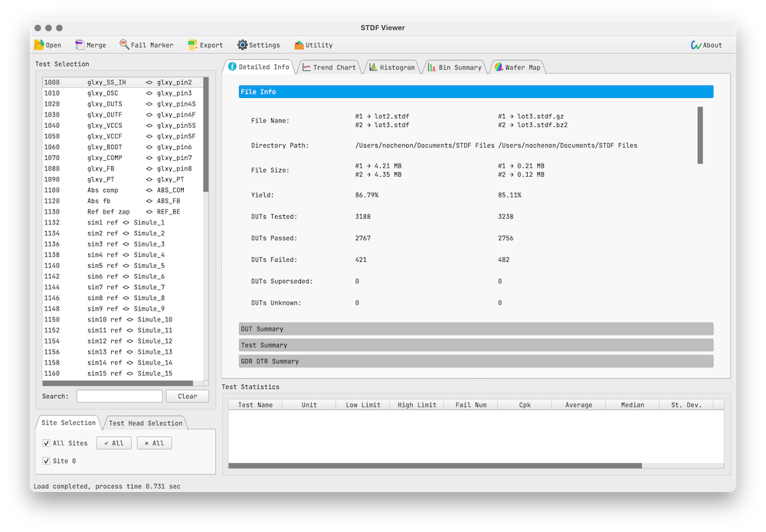Select test 1060 glxy_BOOT
The image size is (766, 532).
(x=123, y=147)
